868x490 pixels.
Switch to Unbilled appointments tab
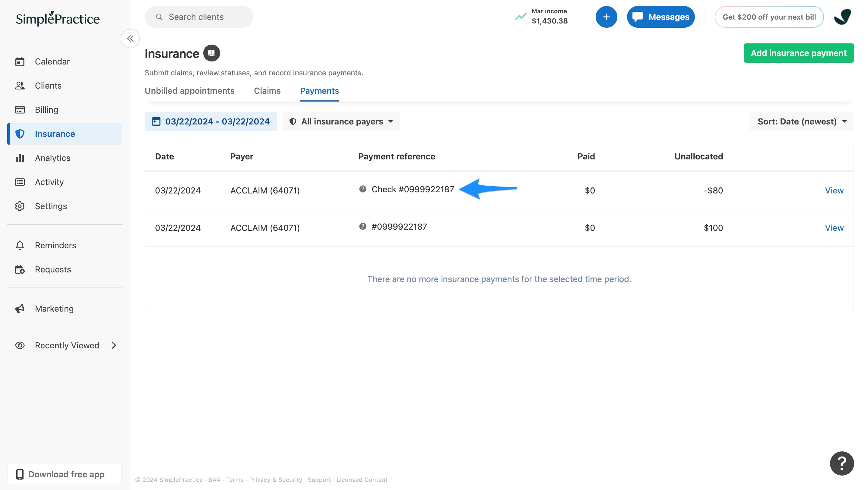pyautogui.click(x=189, y=91)
